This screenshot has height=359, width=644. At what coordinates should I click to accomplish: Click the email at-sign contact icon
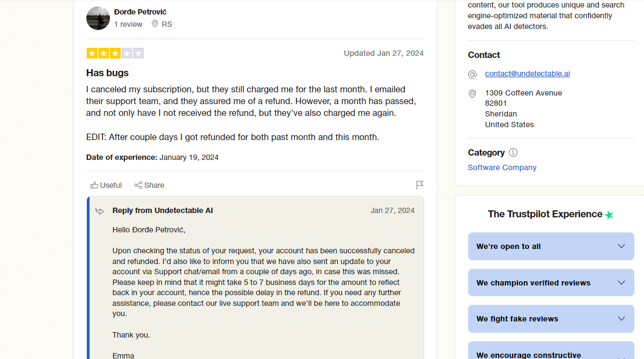(472, 74)
